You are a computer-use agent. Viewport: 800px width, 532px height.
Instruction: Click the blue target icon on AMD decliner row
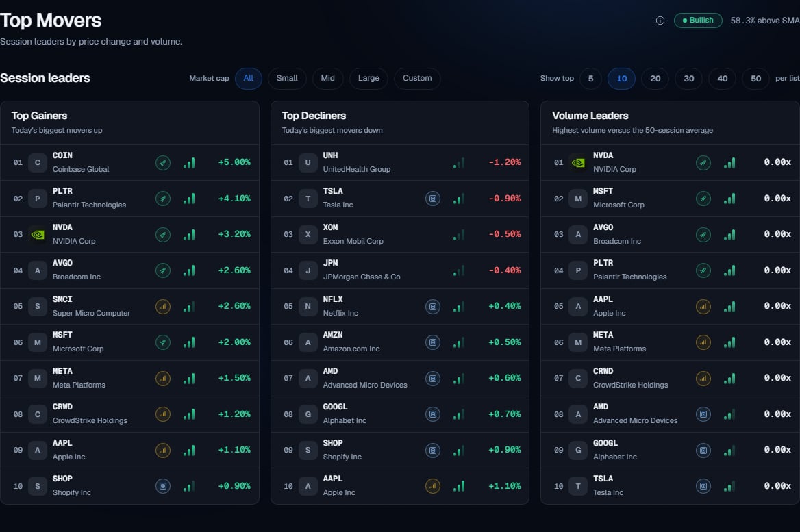pyautogui.click(x=433, y=379)
